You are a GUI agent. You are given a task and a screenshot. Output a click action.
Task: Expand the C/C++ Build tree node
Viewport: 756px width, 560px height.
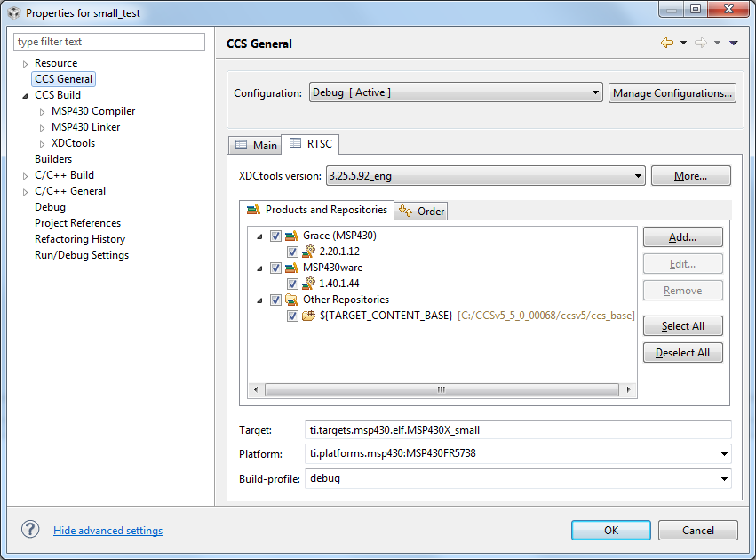(x=25, y=175)
